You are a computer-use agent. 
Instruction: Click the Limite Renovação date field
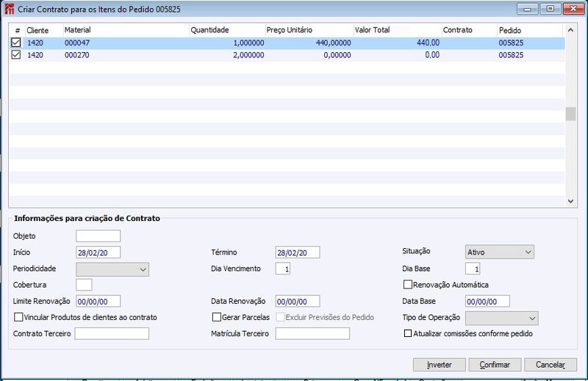[98, 301]
